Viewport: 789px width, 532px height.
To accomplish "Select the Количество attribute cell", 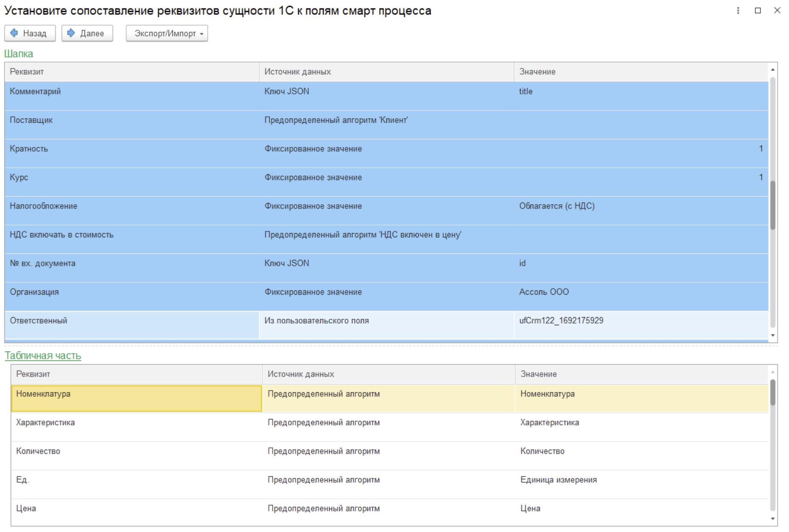I will pyautogui.click(x=137, y=456).
